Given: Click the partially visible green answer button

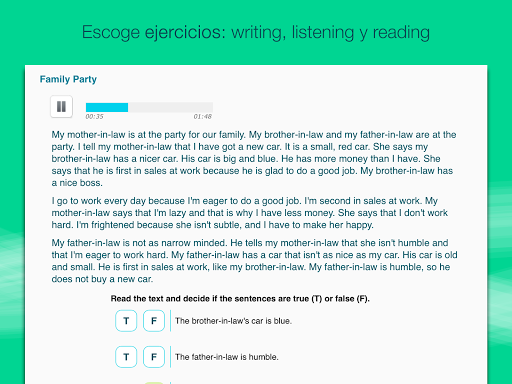Looking at the screenshot, I should 154,383.
